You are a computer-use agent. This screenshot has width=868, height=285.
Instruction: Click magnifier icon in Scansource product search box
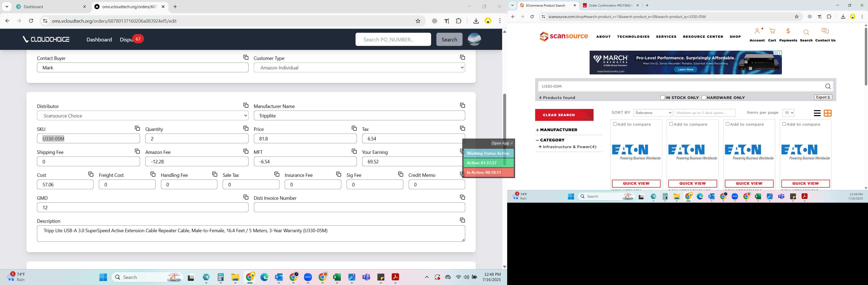828,87
